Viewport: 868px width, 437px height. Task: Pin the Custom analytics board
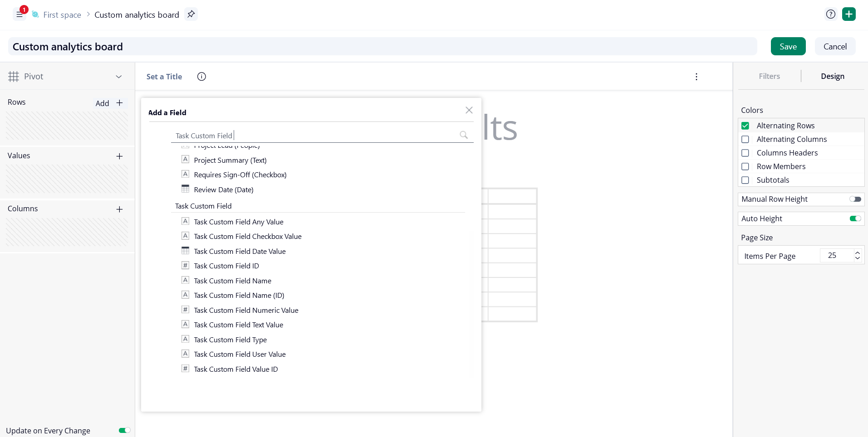click(191, 14)
